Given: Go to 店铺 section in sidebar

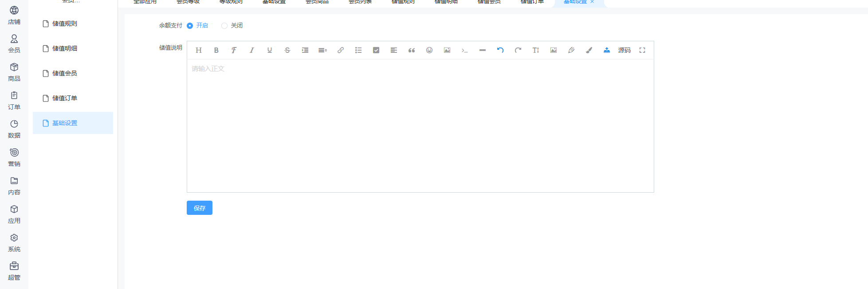Looking at the screenshot, I should click(14, 16).
